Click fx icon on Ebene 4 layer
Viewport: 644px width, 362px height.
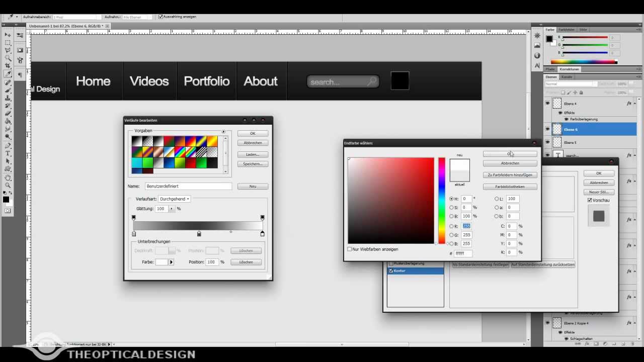[x=629, y=103]
